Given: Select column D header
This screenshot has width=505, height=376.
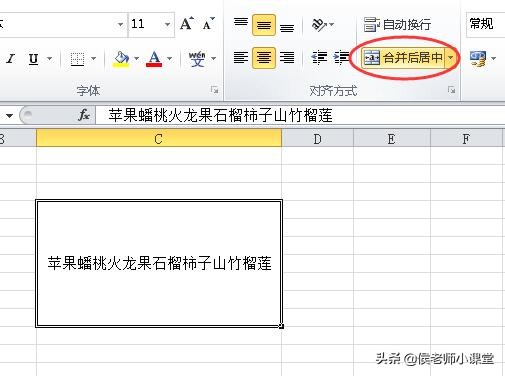Looking at the screenshot, I should coord(317,139).
